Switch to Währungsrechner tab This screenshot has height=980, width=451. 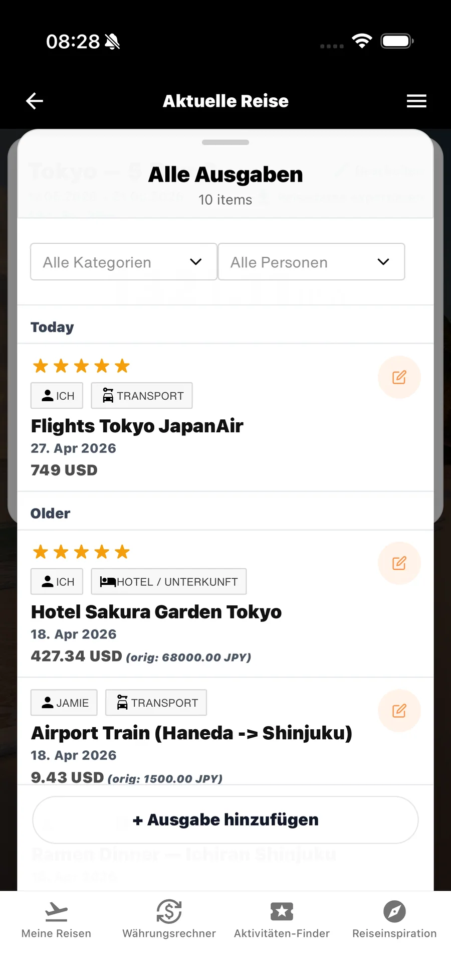pos(169,919)
